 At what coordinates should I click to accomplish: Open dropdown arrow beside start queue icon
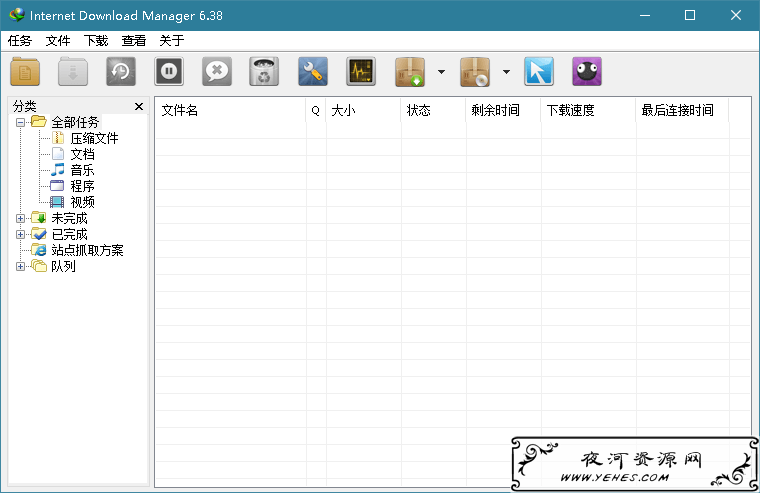[x=441, y=72]
